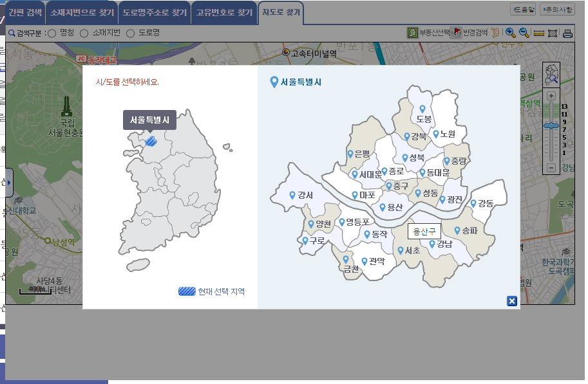The width and height of the screenshot is (588, 384).
Task: Click the 부동산선택 map icon
Action: coord(412,33)
